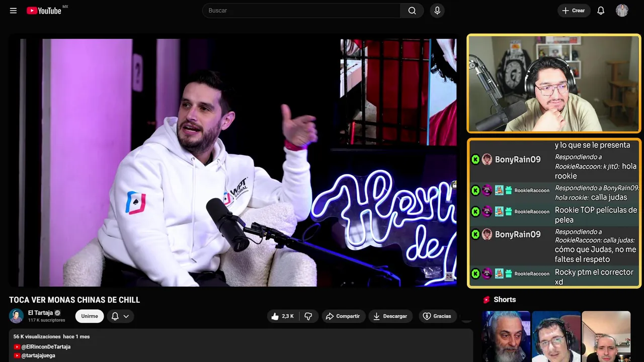Click the Kick badge beside first BonyRain09
This screenshot has width=644, height=362.
point(475,159)
